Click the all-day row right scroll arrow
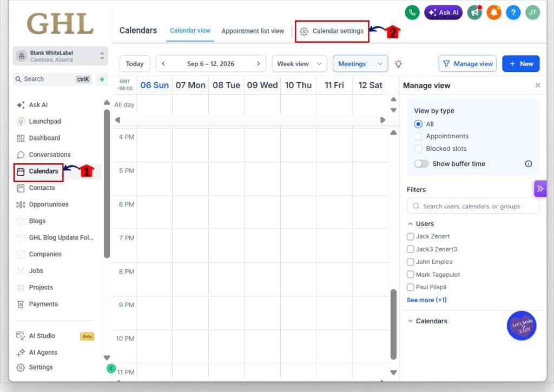The height and width of the screenshot is (392, 554). [x=382, y=120]
